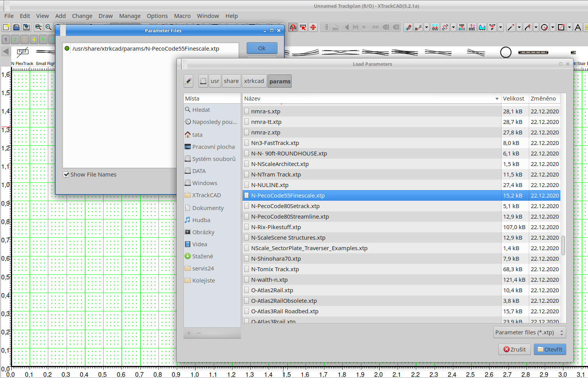Open the Macro menu
Viewport: 588px width, 378px height.
pos(182,16)
